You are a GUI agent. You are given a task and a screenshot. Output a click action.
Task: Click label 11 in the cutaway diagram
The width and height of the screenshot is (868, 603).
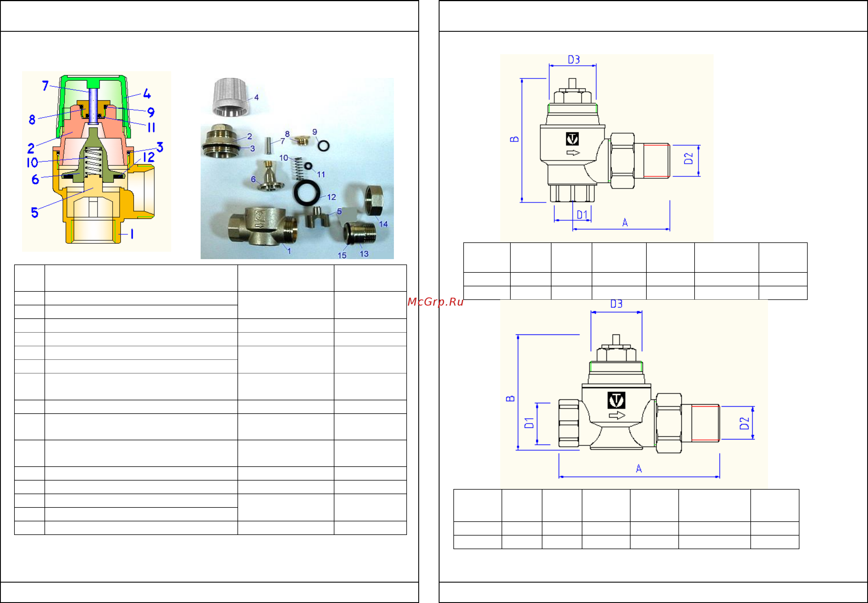pyautogui.click(x=151, y=127)
